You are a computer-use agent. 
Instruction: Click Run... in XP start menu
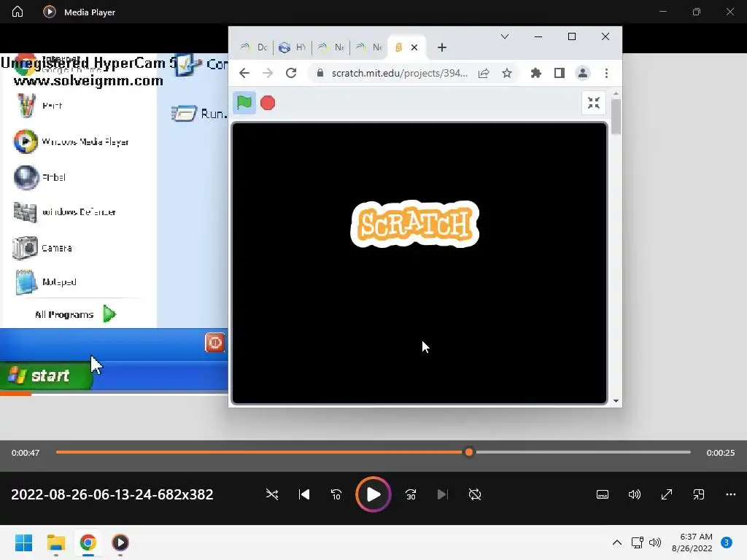tap(199, 114)
